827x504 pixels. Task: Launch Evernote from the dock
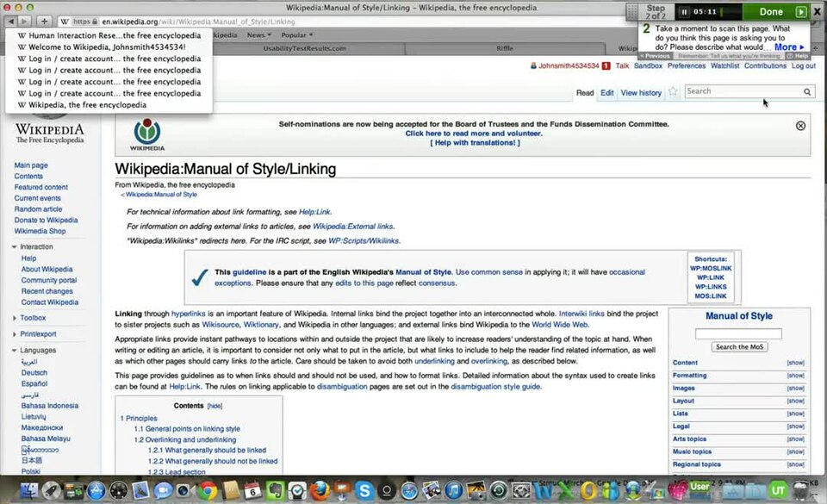point(275,491)
